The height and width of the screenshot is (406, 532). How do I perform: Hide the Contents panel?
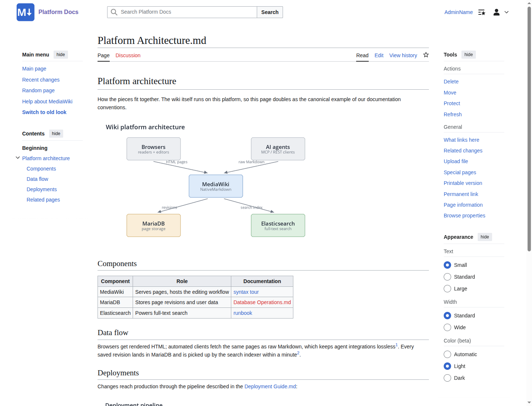(56, 134)
